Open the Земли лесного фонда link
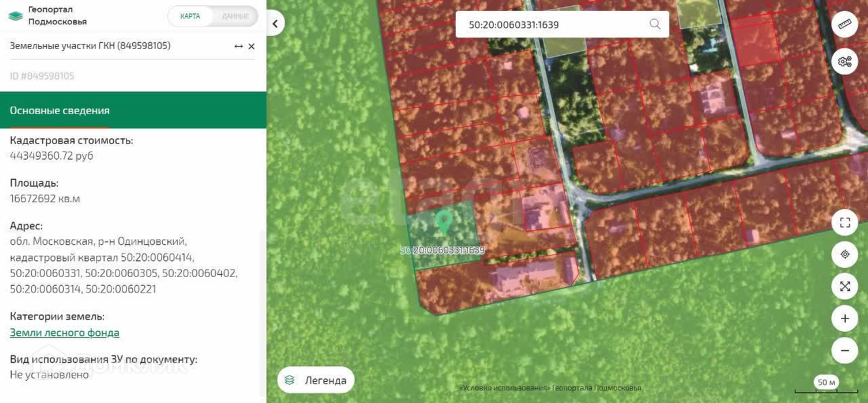 (64, 332)
